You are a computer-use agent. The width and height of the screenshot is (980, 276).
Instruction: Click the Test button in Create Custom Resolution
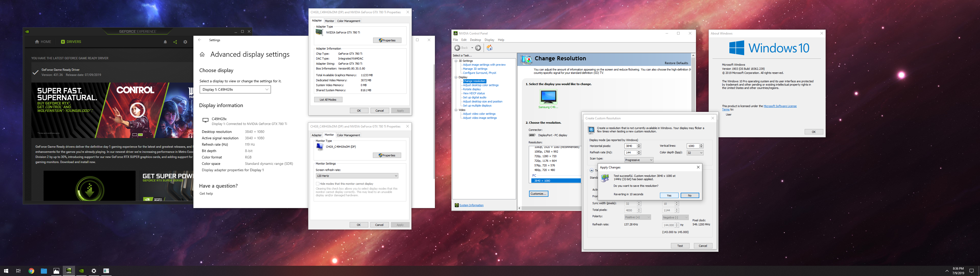[x=680, y=246]
